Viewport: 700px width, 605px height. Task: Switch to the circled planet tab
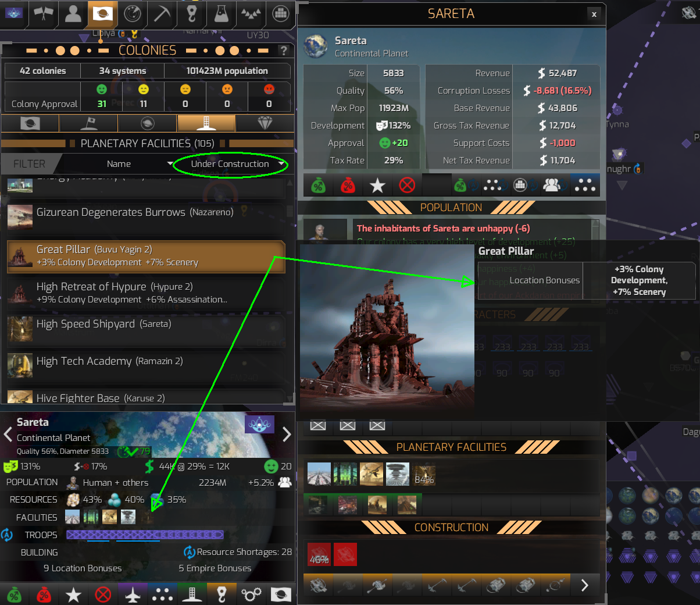(148, 123)
